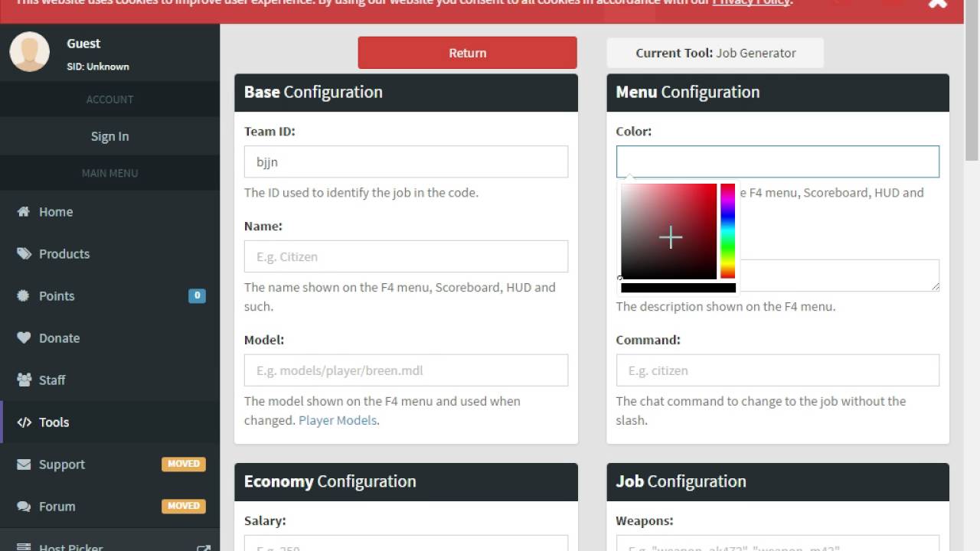Click the Command input field
Viewport: 980px width, 551px height.
coord(777,370)
